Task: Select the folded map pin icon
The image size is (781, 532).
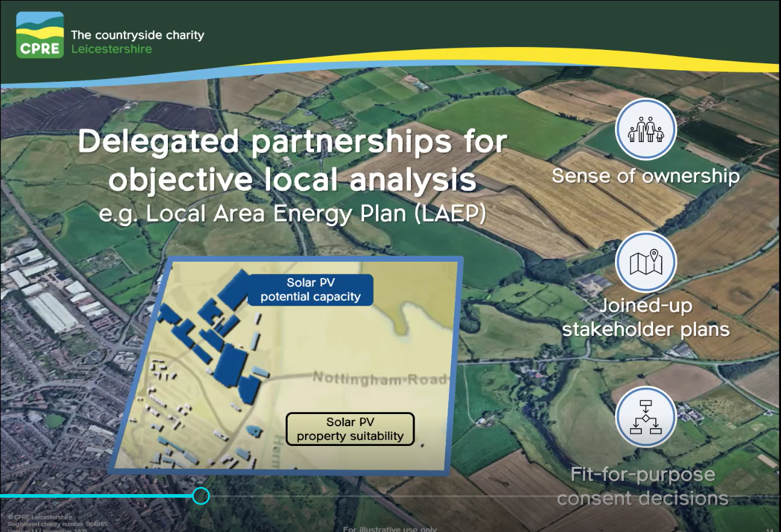Action: tap(646, 262)
